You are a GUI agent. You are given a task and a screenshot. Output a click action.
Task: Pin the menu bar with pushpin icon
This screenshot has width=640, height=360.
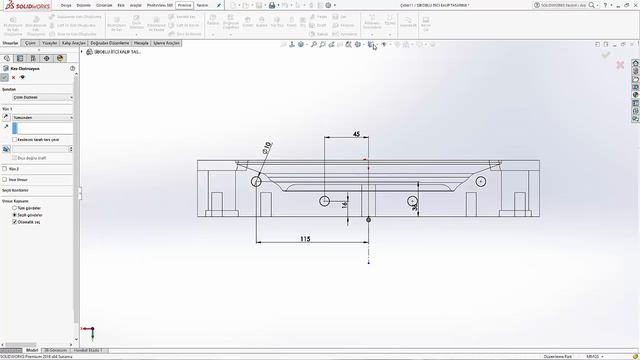[x=219, y=5]
